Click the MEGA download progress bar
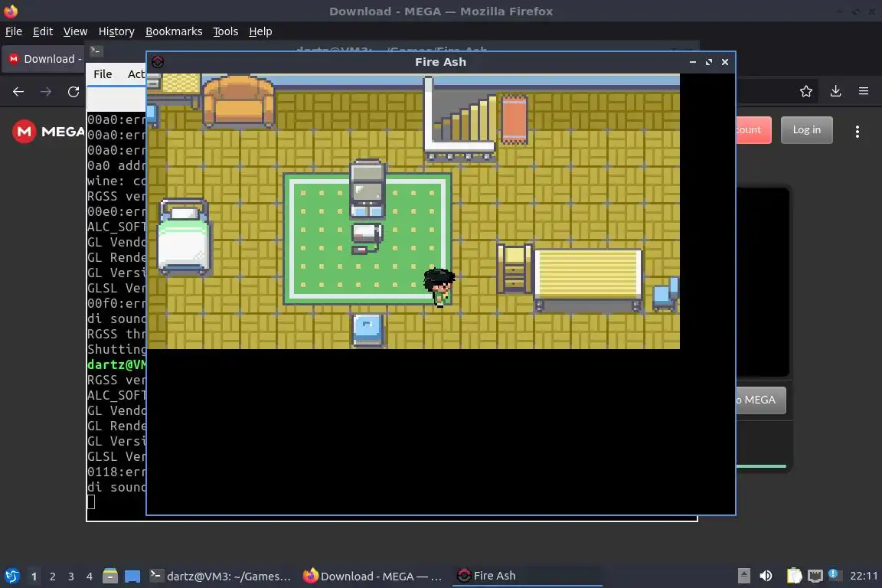The height and width of the screenshot is (588, 882). tap(761, 466)
